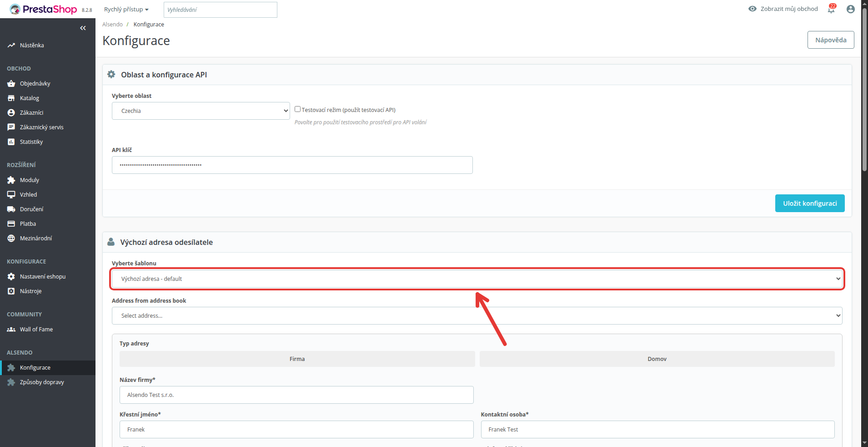
Task: Click the Statistiky chart icon
Action: 11,142
